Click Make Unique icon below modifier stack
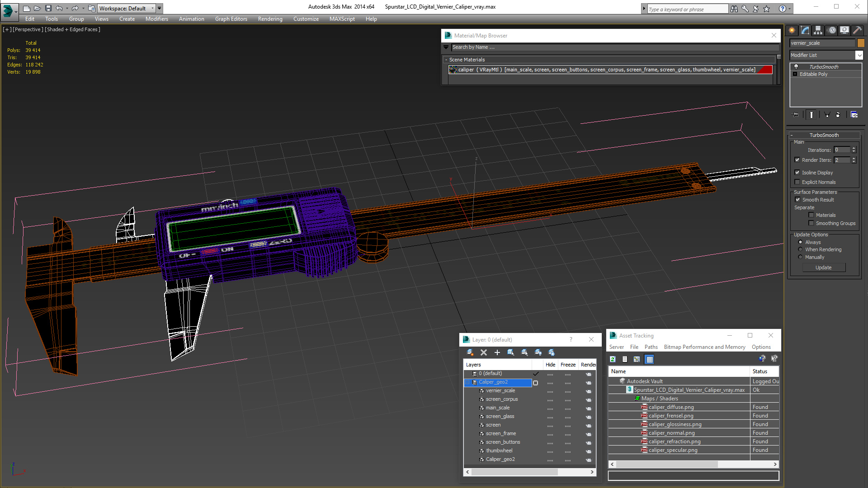868x488 pixels. (x=827, y=115)
